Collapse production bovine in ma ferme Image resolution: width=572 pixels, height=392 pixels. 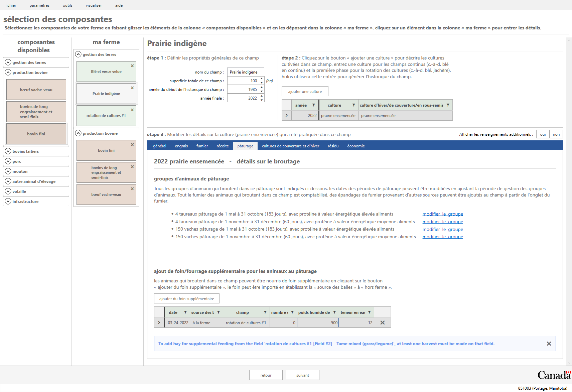tap(78, 133)
